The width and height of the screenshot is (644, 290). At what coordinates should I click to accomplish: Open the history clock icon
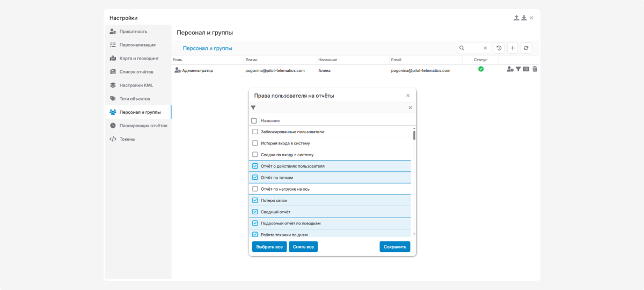coord(499,48)
